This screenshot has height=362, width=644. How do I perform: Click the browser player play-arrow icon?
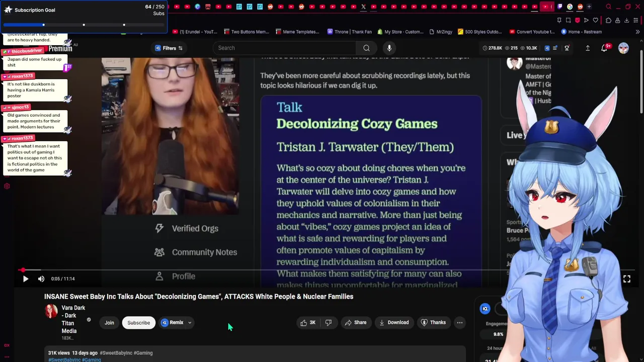pyautogui.click(x=586, y=20)
